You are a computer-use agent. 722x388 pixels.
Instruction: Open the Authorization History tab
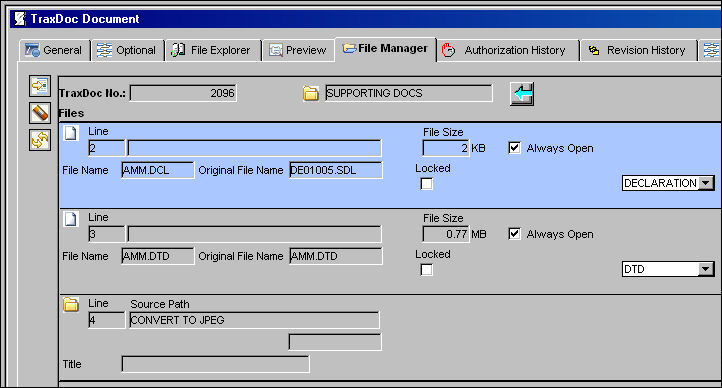click(507, 50)
